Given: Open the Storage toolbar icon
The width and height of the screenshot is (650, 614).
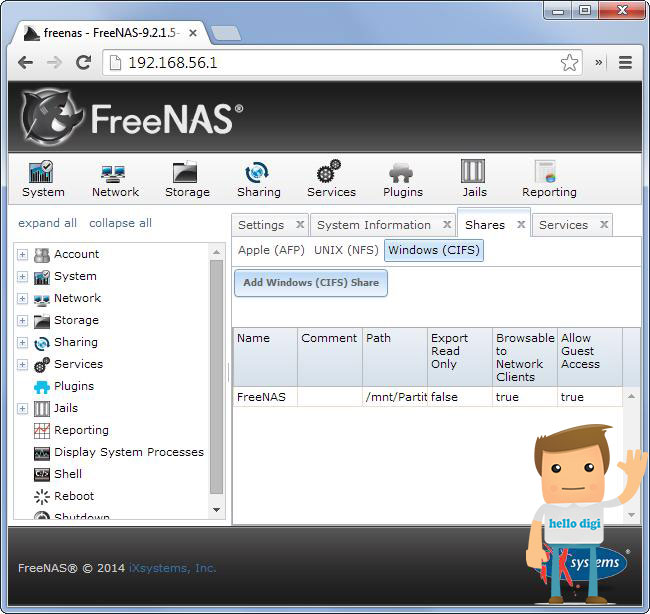Looking at the screenshot, I should (185, 172).
